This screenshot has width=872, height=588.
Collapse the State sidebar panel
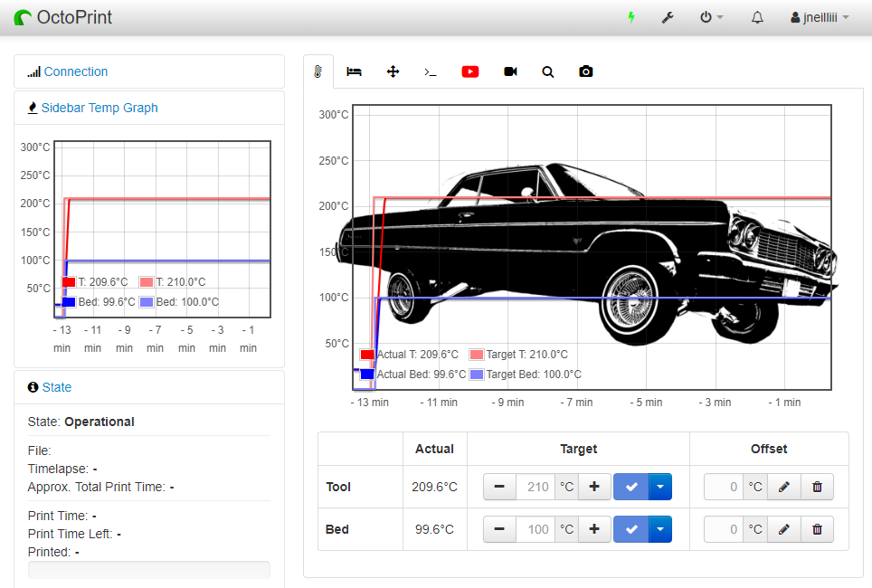point(57,387)
